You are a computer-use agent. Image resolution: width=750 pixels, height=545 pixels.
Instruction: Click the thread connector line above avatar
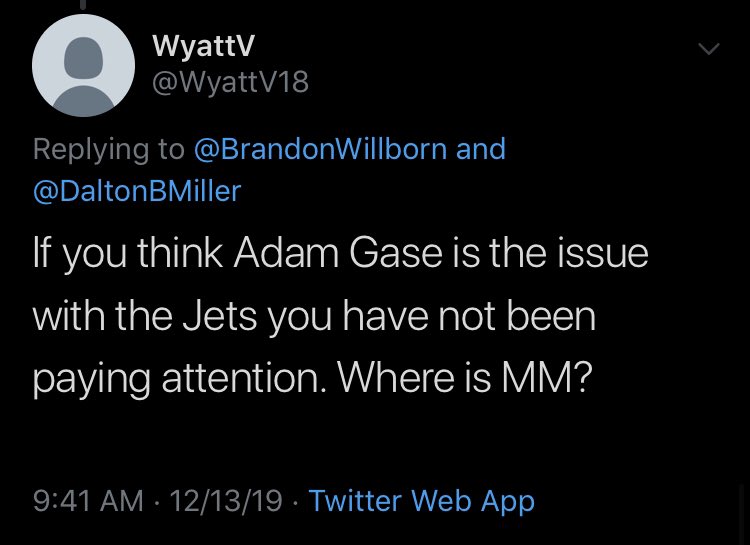tap(84, 4)
